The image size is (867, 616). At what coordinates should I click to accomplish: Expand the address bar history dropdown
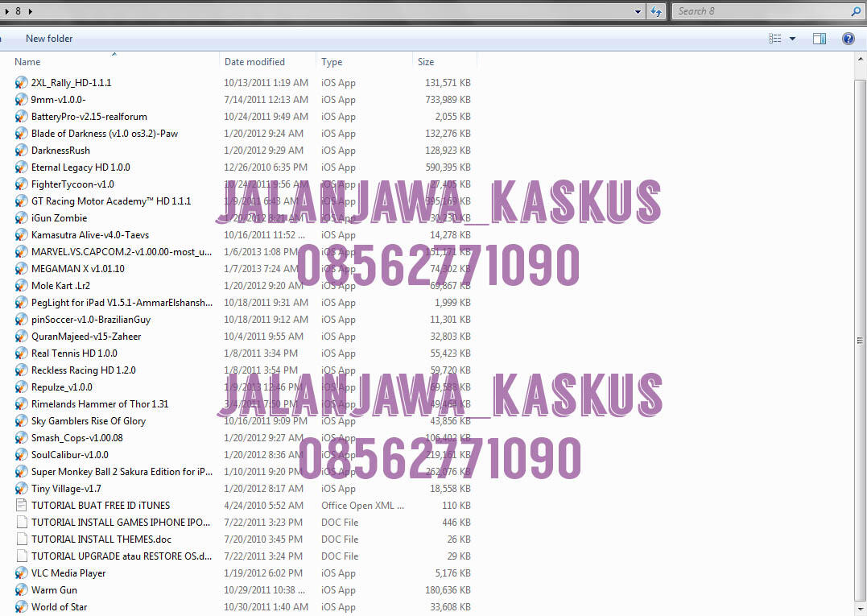(638, 11)
